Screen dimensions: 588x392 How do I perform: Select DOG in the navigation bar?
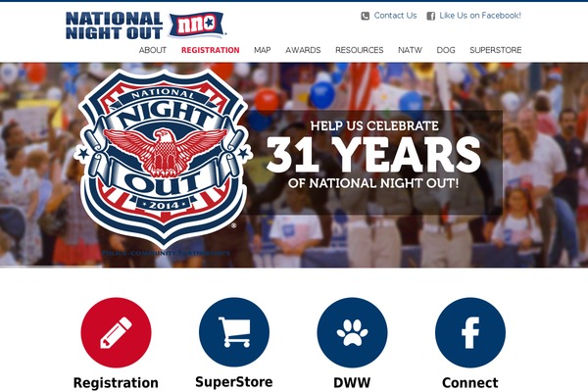tap(446, 50)
